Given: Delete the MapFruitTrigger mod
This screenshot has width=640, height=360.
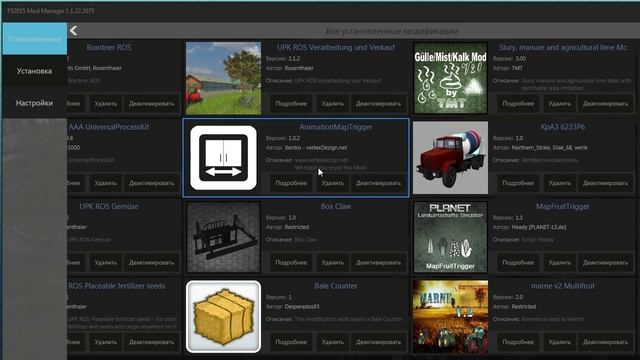Looking at the screenshot, I should (559, 263).
